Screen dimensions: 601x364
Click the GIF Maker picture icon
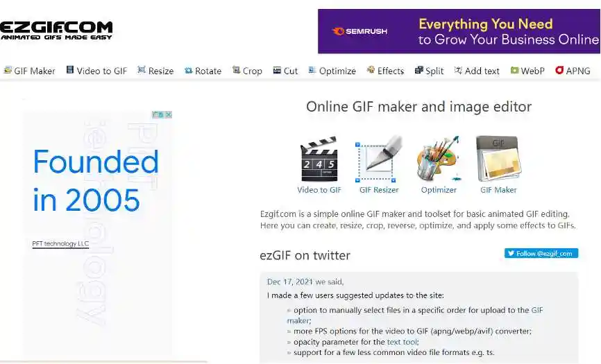point(498,159)
